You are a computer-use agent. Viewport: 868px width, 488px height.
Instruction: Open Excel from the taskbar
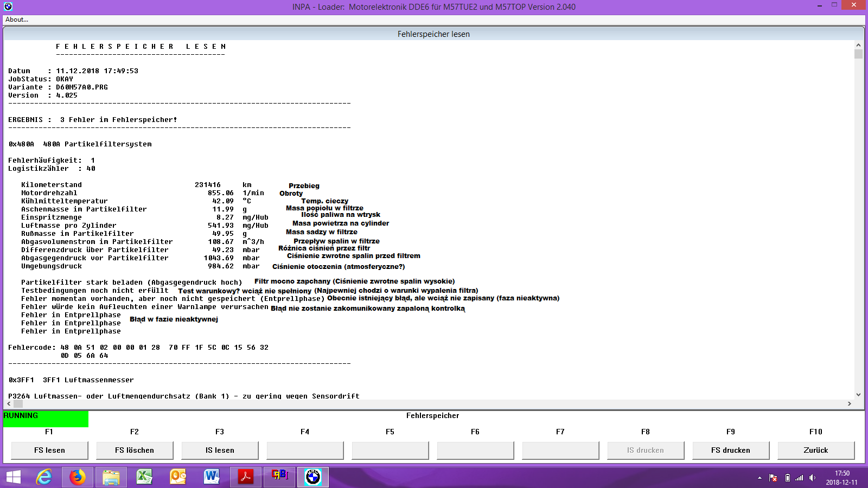[145, 477]
